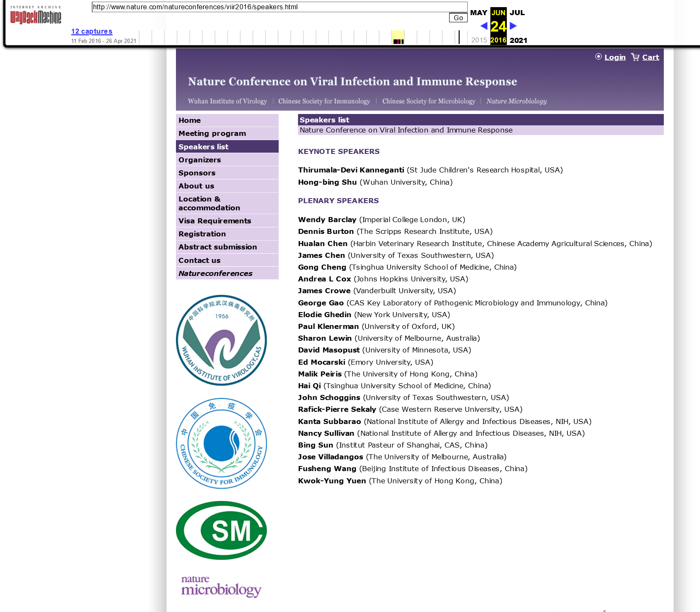Click speaker name Ed Mocarski
Image resolution: width=700 pixels, height=612 pixels.
tap(322, 362)
